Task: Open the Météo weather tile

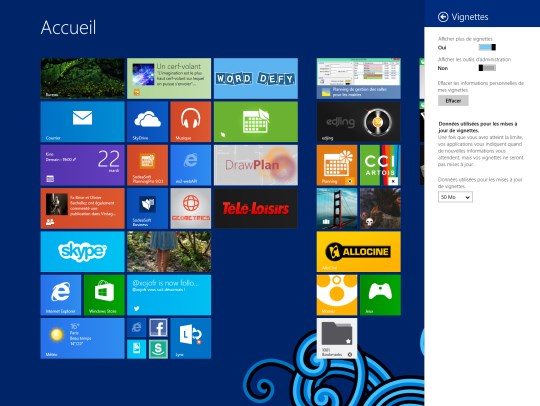Action: pos(83,339)
